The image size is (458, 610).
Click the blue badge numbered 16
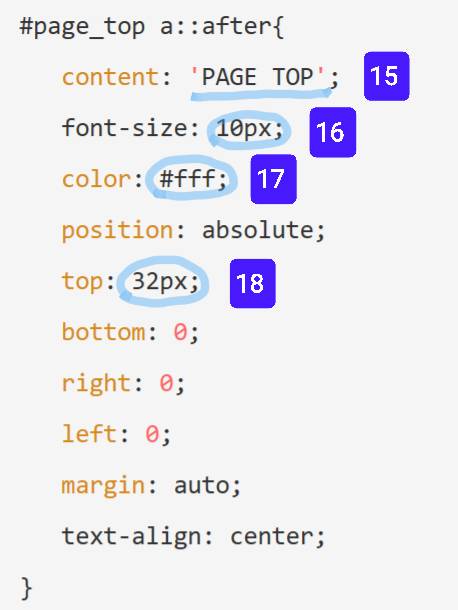(x=333, y=132)
